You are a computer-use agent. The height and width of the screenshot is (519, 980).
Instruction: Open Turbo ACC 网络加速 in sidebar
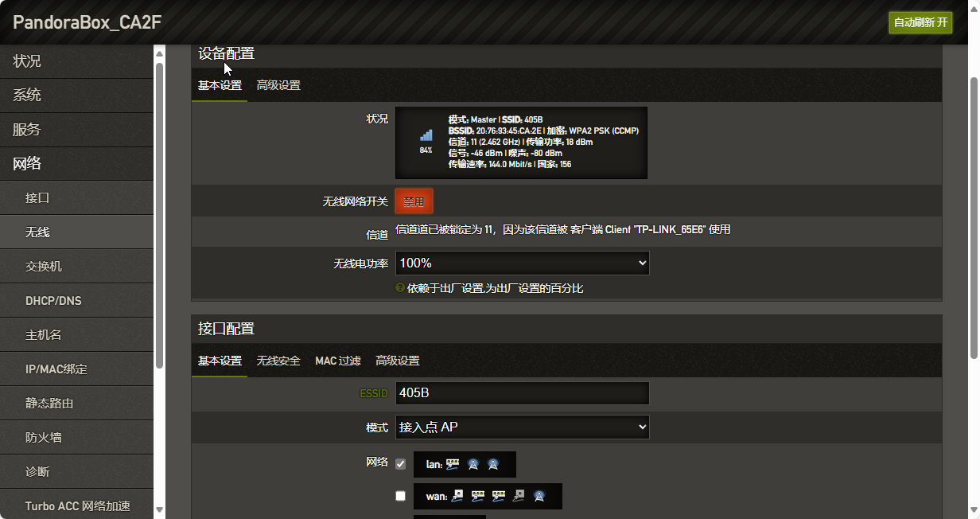(x=76, y=504)
